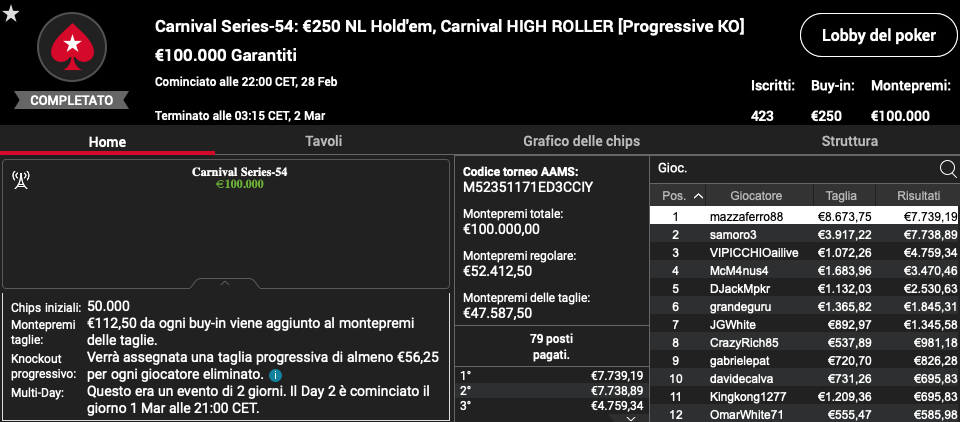Screen dimensions: 960x422
Task: Collapse the Carnival Series-54 banner panel
Action: (x=225, y=283)
